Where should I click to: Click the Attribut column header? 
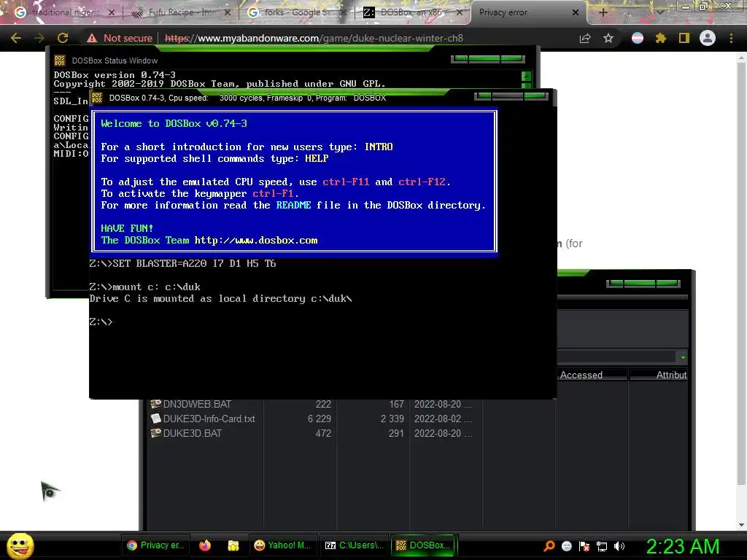click(x=659, y=375)
